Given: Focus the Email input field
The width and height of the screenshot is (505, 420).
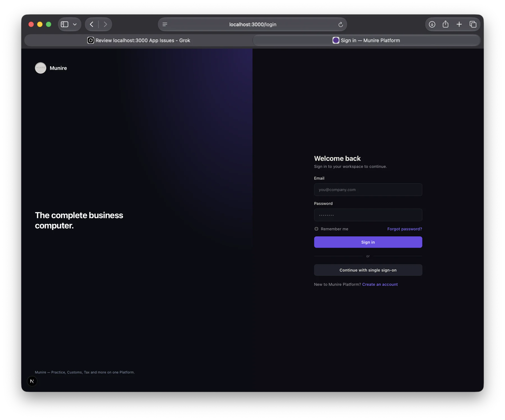Looking at the screenshot, I should click(x=368, y=190).
